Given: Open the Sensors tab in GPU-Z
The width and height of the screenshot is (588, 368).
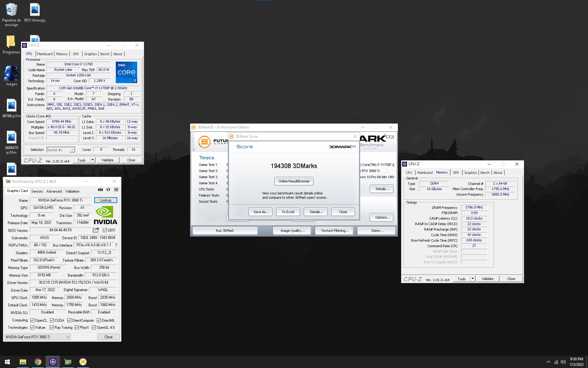Looking at the screenshot, I should tap(37, 191).
